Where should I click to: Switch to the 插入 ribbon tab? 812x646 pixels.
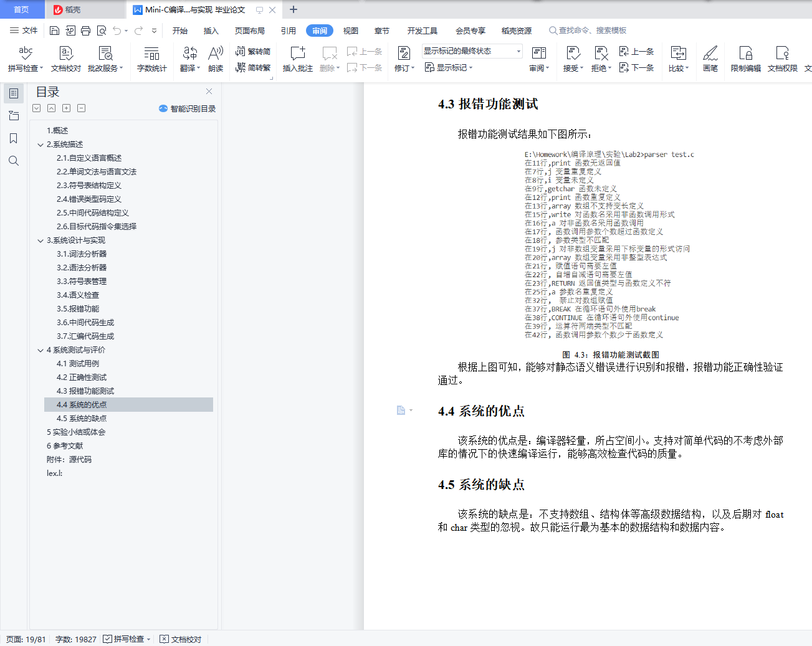click(x=211, y=29)
